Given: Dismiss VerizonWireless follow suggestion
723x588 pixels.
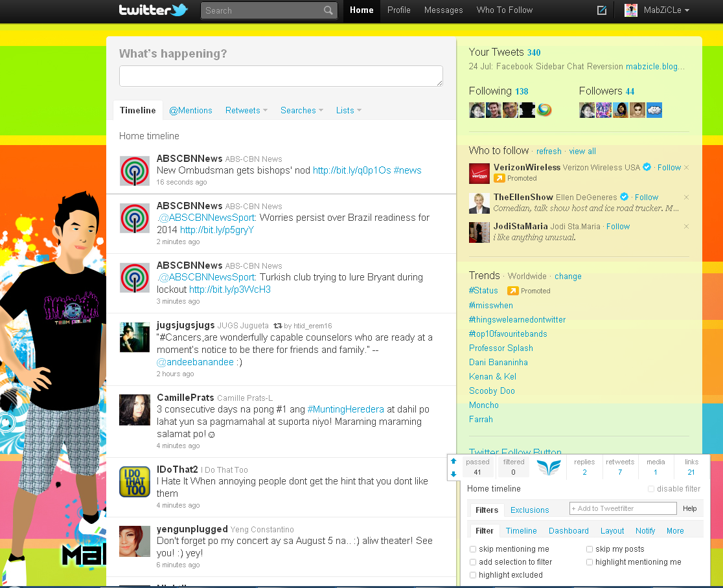Looking at the screenshot, I should [686, 167].
